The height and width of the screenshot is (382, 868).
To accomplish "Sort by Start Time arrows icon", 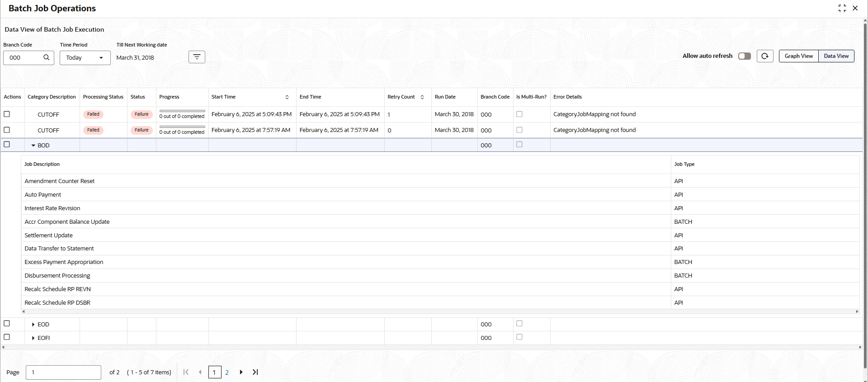I will click(287, 97).
